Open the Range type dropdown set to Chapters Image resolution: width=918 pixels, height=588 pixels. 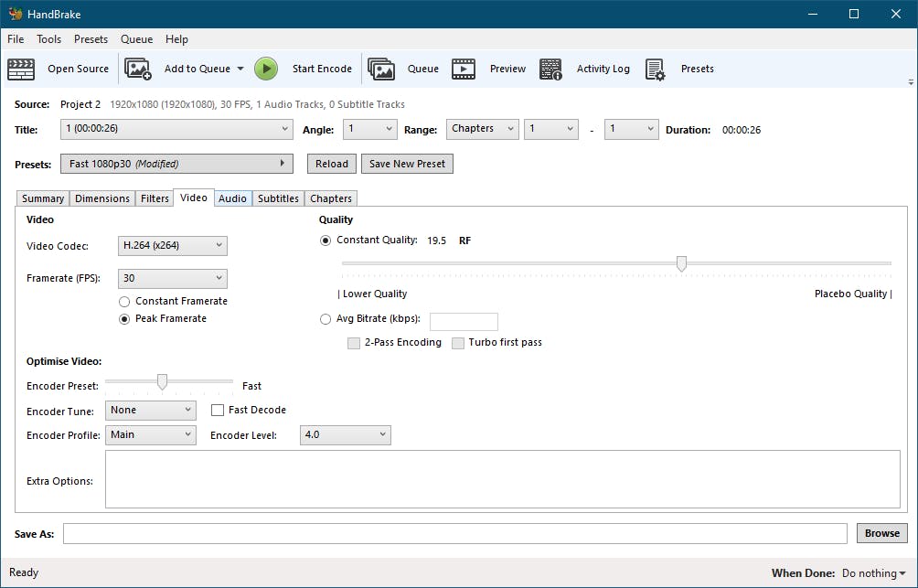click(483, 130)
